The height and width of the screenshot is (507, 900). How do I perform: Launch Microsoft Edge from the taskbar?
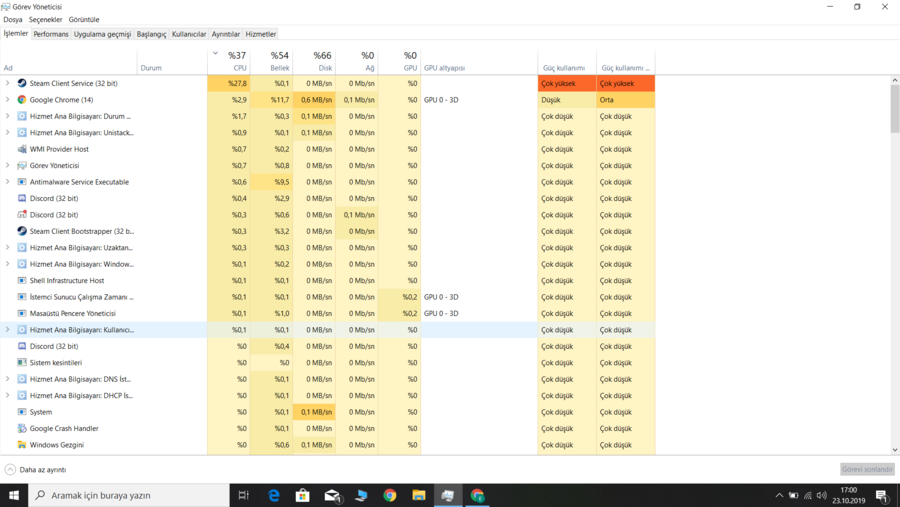pyautogui.click(x=274, y=495)
